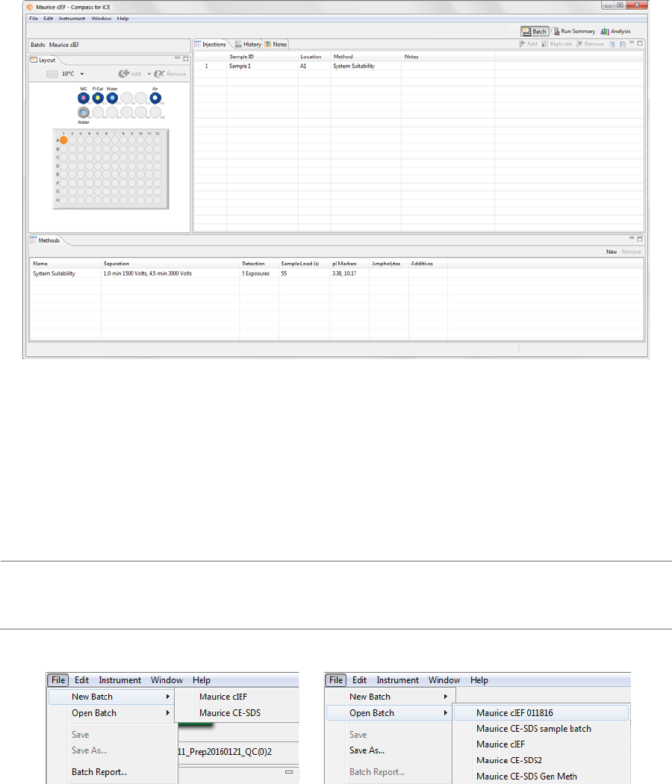Click Add in the Layout toolbar
The image size is (672, 784).
[129, 74]
